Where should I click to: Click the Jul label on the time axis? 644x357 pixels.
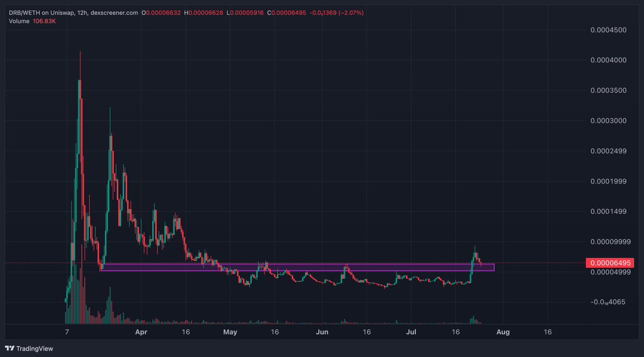point(410,332)
